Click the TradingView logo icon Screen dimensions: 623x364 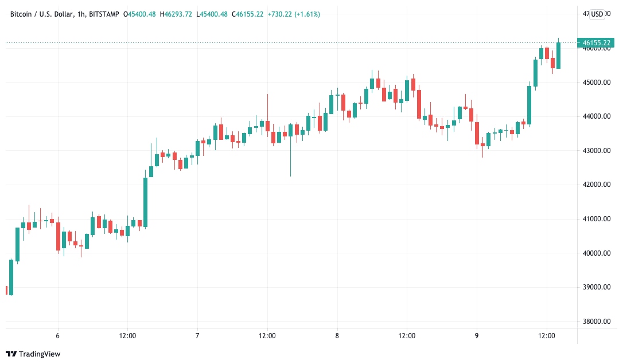(11, 354)
